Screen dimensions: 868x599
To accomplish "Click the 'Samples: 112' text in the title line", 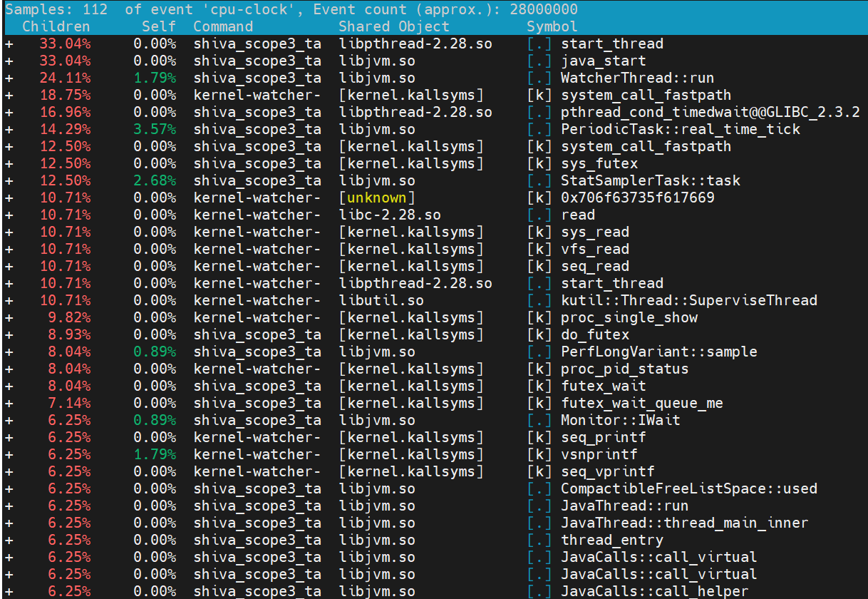I will pyautogui.click(x=56, y=9).
